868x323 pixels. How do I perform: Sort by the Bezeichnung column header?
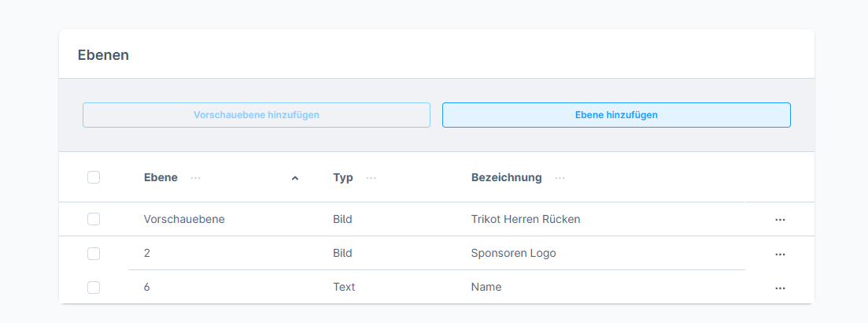pos(506,177)
